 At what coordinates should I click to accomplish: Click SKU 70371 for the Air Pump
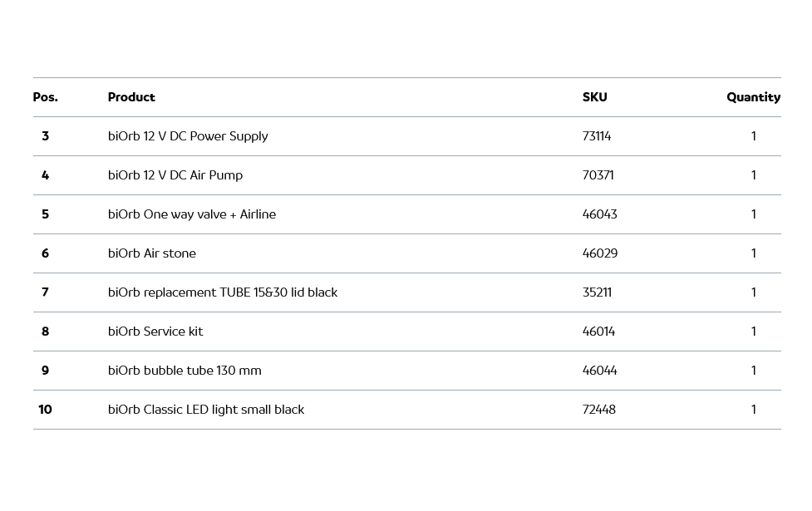(x=598, y=175)
